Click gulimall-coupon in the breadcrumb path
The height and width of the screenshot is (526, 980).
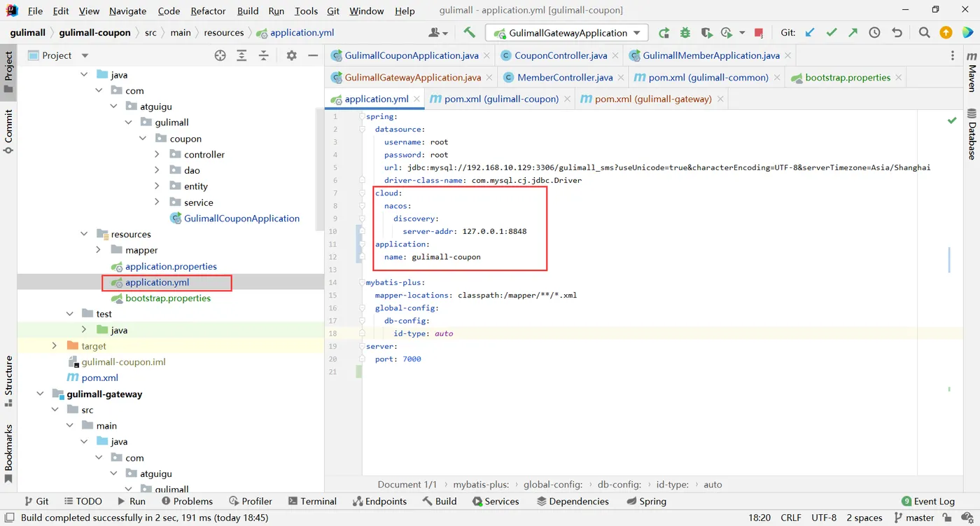94,33
